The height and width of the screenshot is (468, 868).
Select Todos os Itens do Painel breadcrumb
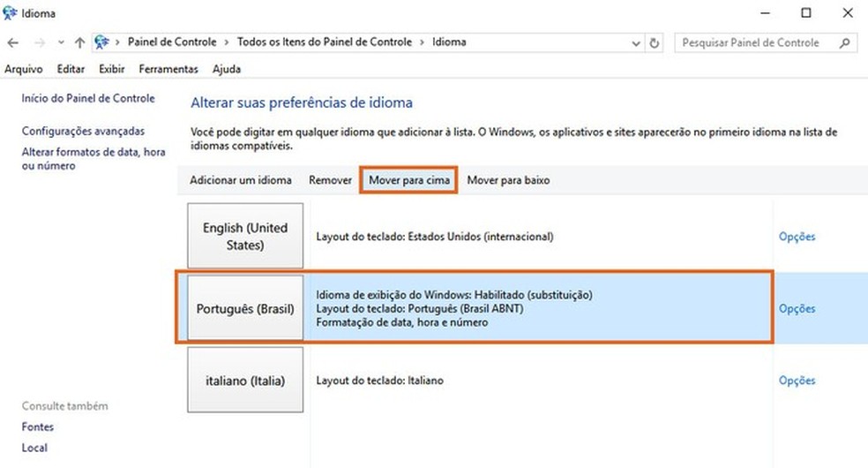(325, 42)
